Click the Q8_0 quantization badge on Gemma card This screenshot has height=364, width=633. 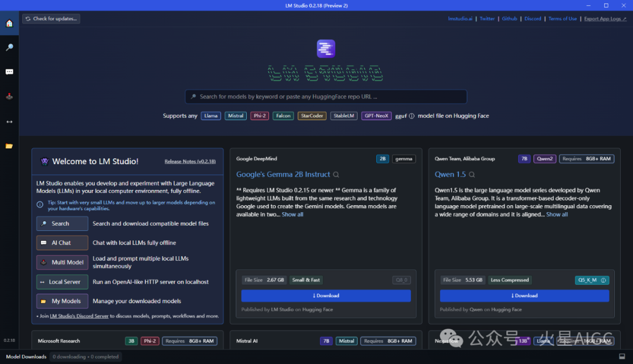tap(401, 280)
